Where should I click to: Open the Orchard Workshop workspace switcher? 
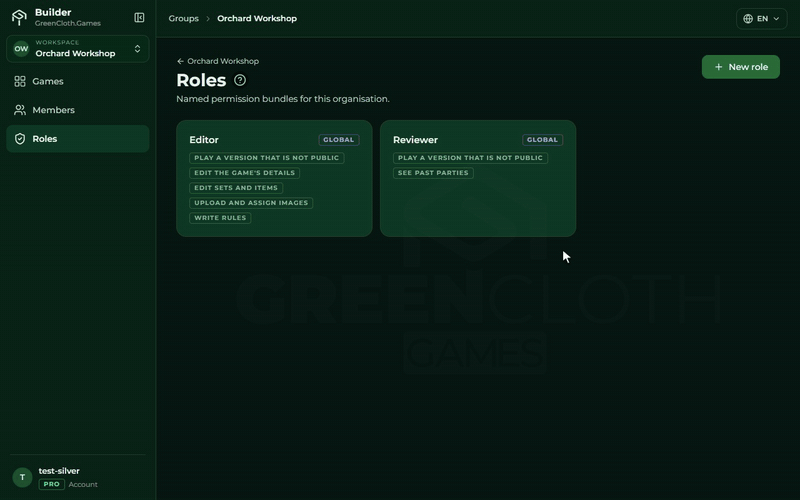point(78,49)
